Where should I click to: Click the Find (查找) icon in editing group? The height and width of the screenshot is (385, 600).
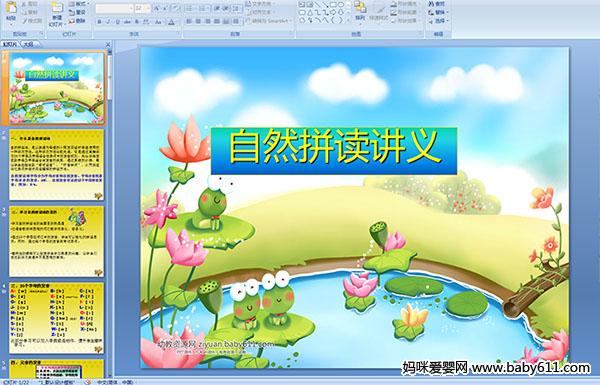click(437, 4)
